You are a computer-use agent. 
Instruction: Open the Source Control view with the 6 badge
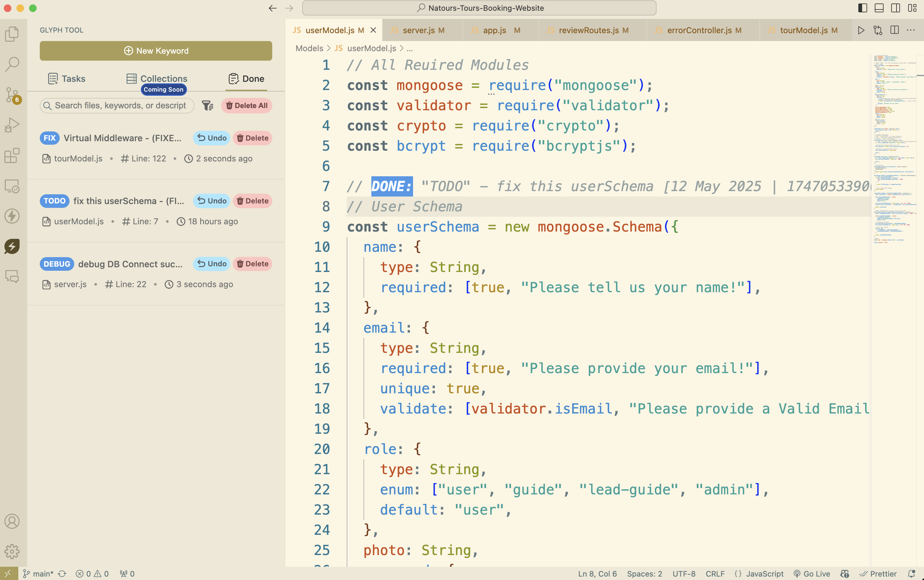12,94
